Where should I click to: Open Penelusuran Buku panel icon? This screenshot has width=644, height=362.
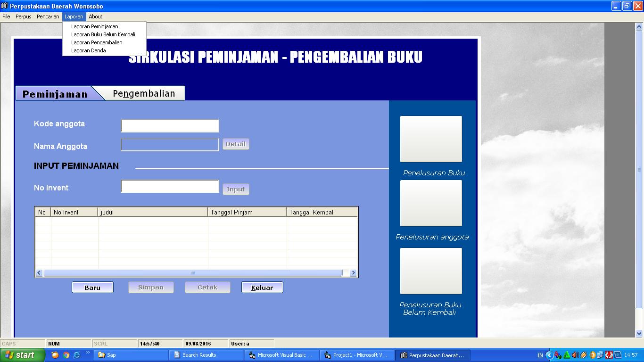[x=430, y=139]
